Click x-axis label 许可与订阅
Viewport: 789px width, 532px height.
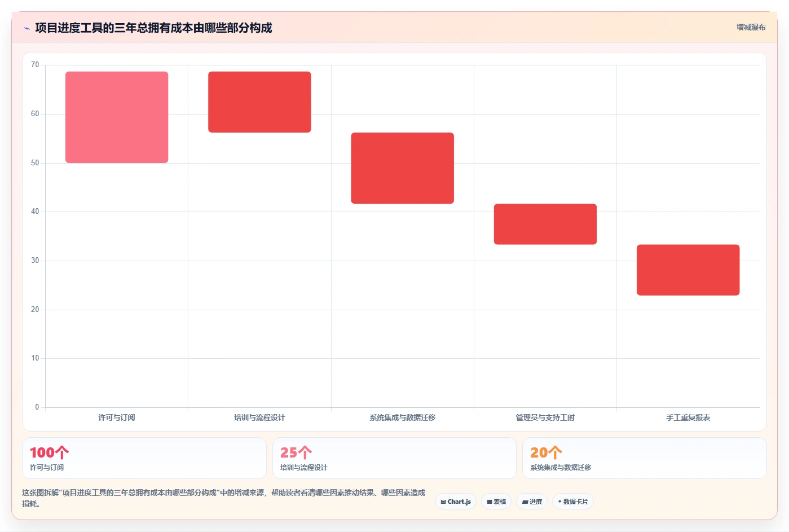point(117,417)
